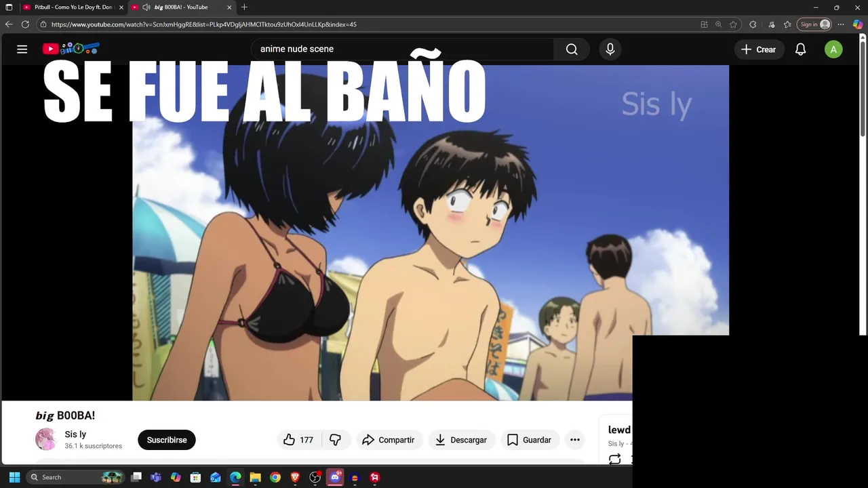Image resolution: width=868 pixels, height=488 pixels.
Task: Reload the page
Action: click(25, 24)
